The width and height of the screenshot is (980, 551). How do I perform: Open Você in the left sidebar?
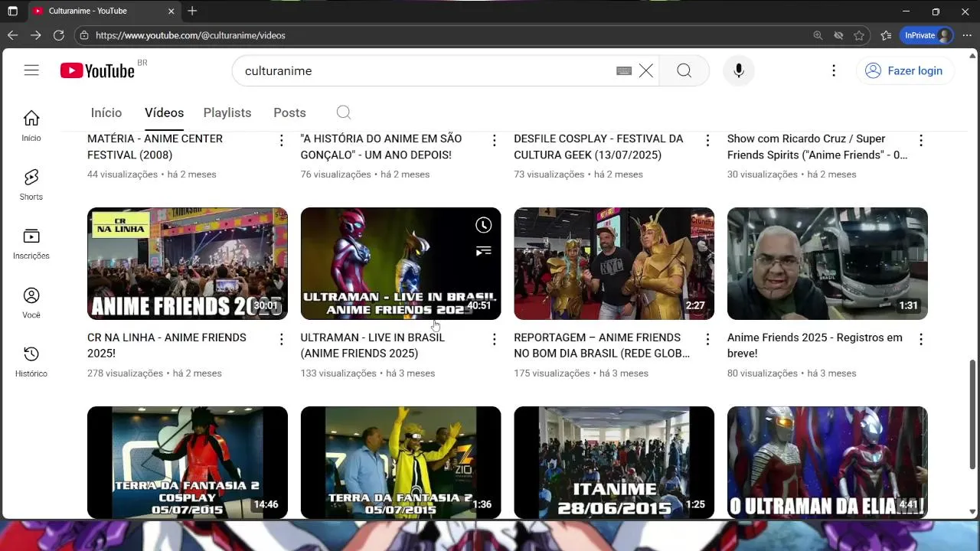(31, 303)
